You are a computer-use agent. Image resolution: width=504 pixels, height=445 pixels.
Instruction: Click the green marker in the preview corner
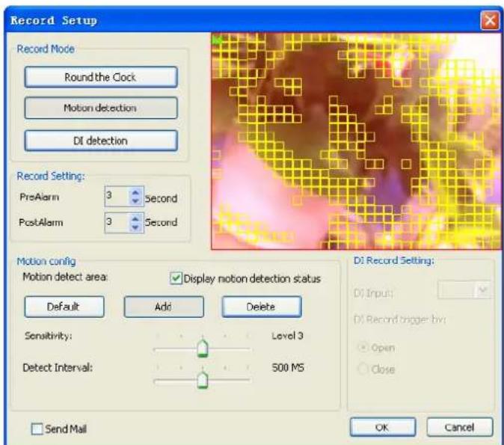(218, 41)
